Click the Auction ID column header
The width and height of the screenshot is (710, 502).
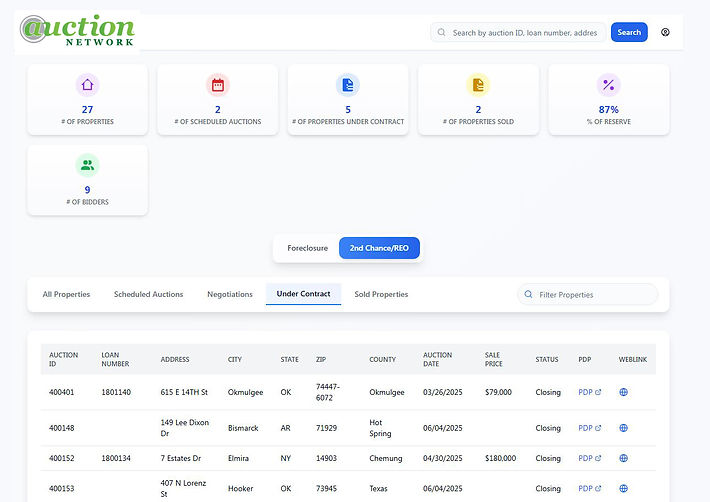63,359
